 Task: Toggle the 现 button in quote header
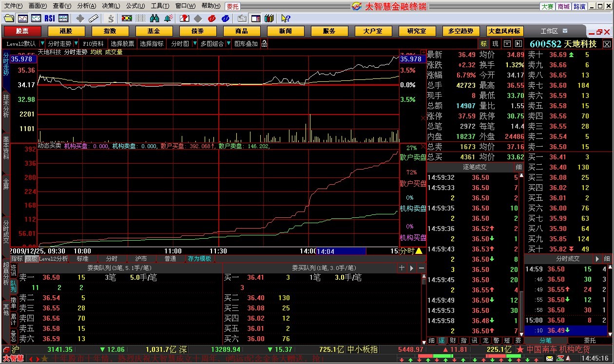[495, 44]
